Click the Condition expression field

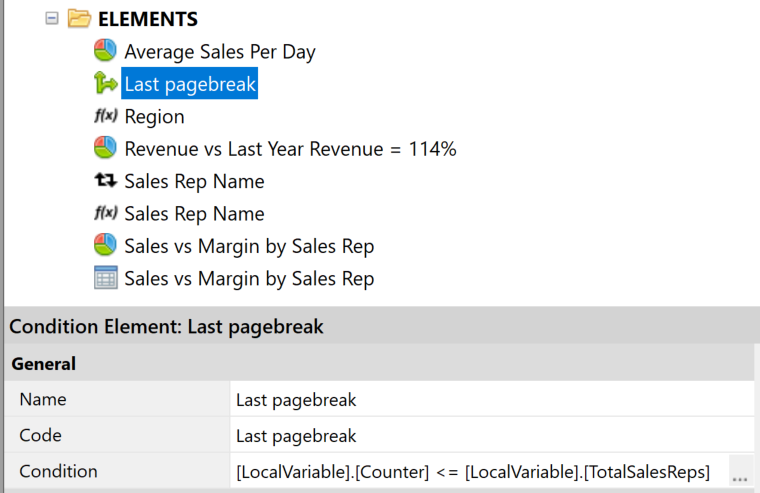(472, 472)
